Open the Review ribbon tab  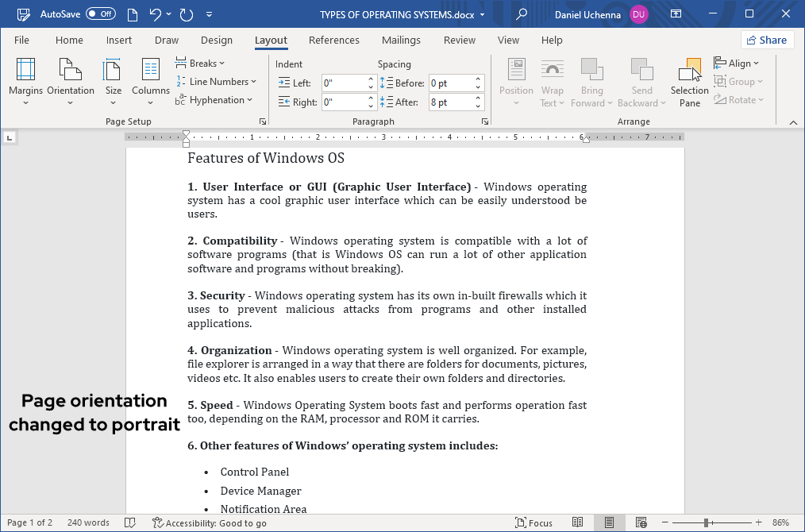click(x=459, y=40)
